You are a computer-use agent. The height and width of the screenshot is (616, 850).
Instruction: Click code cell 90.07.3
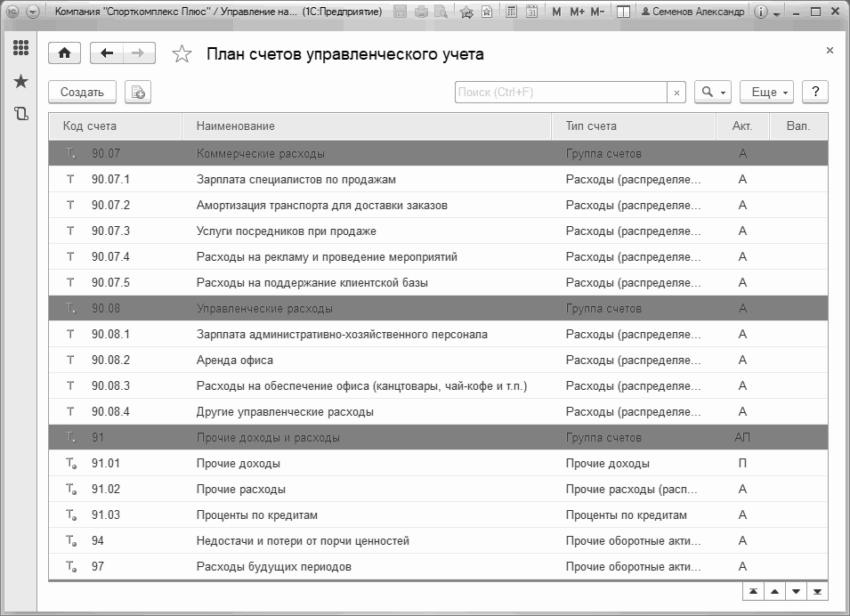point(110,231)
